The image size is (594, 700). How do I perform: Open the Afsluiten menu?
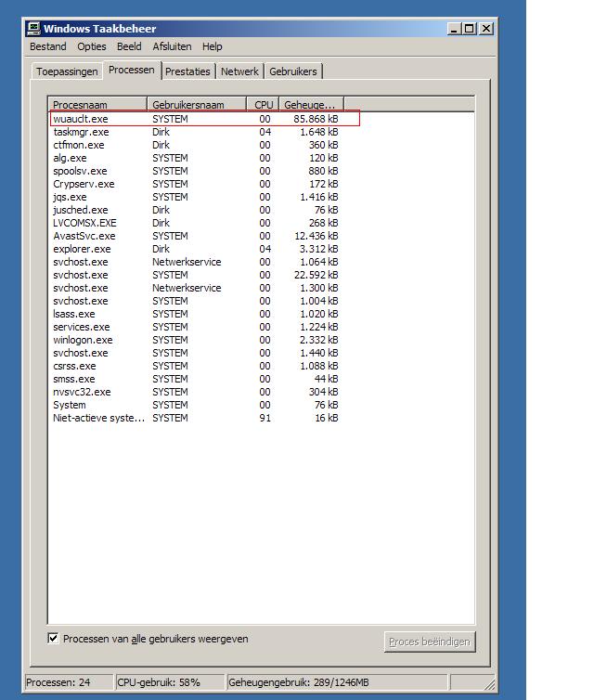(x=172, y=46)
